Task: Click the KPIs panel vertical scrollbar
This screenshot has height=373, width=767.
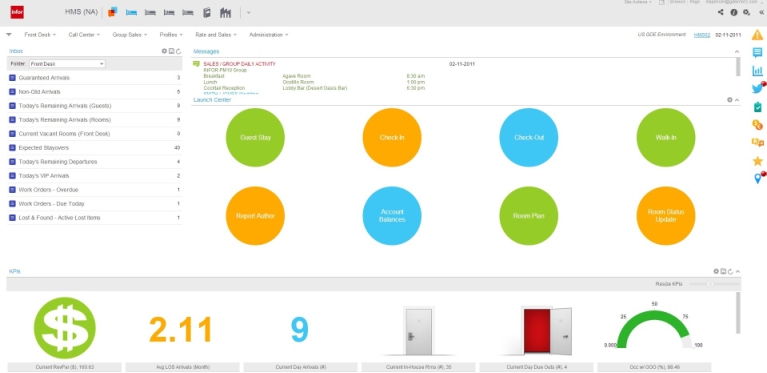Action: pyautogui.click(x=738, y=313)
